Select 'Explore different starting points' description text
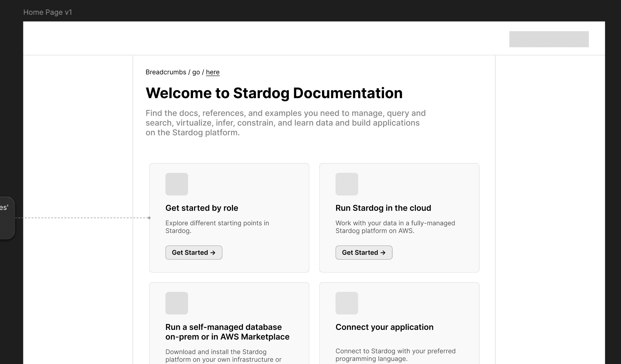Viewport: 621px width, 364px height. 217,227
